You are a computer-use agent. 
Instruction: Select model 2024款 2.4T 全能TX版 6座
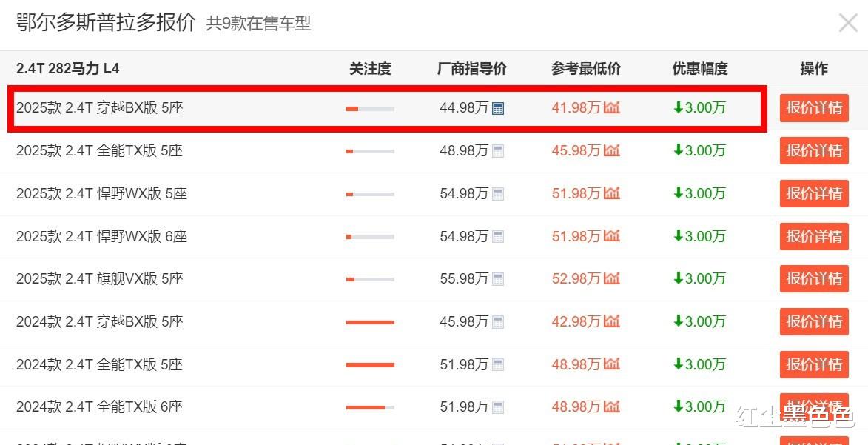[x=100, y=407]
